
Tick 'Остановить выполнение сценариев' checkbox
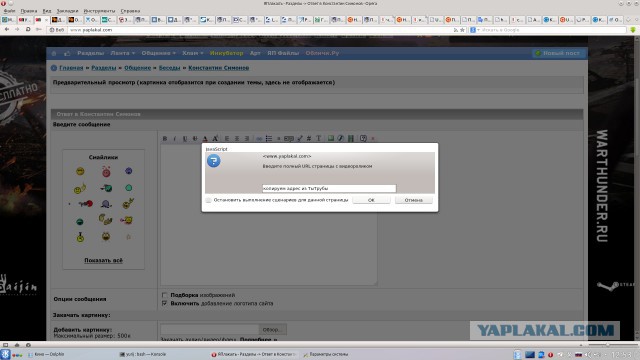(209, 200)
